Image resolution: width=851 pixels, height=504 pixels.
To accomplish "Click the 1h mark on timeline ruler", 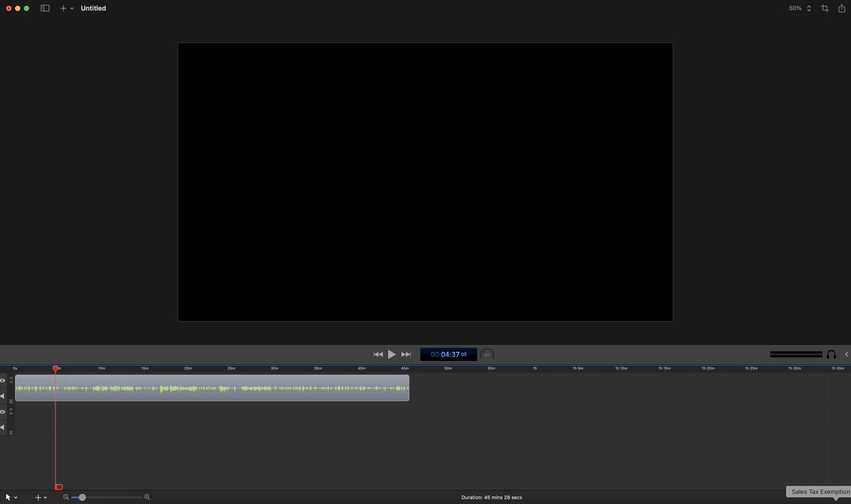I will (x=535, y=369).
